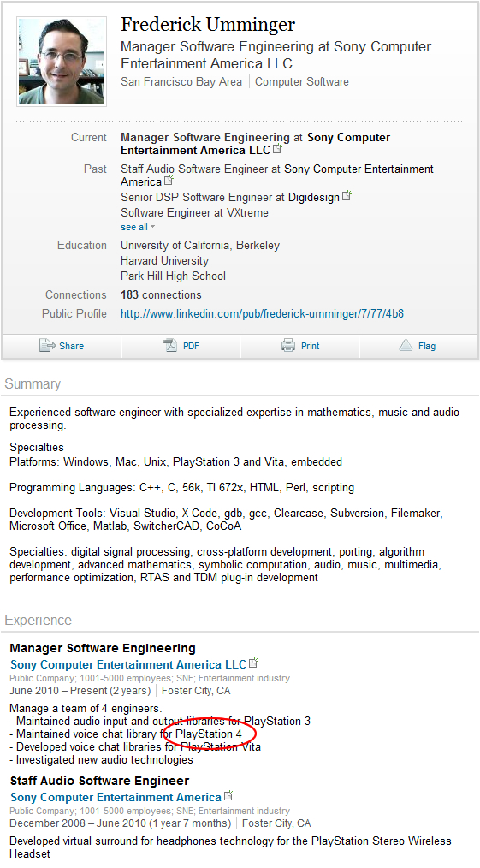The image size is (480, 868).
Task: Expand the 'see all' past positions
Action: (x=138, y=227)
